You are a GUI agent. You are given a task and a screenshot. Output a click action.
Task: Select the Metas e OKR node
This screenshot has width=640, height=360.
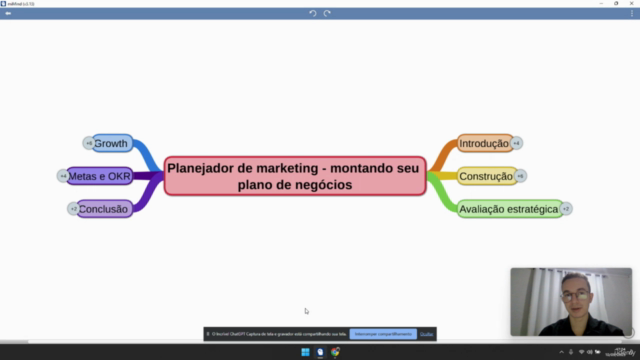100,176
